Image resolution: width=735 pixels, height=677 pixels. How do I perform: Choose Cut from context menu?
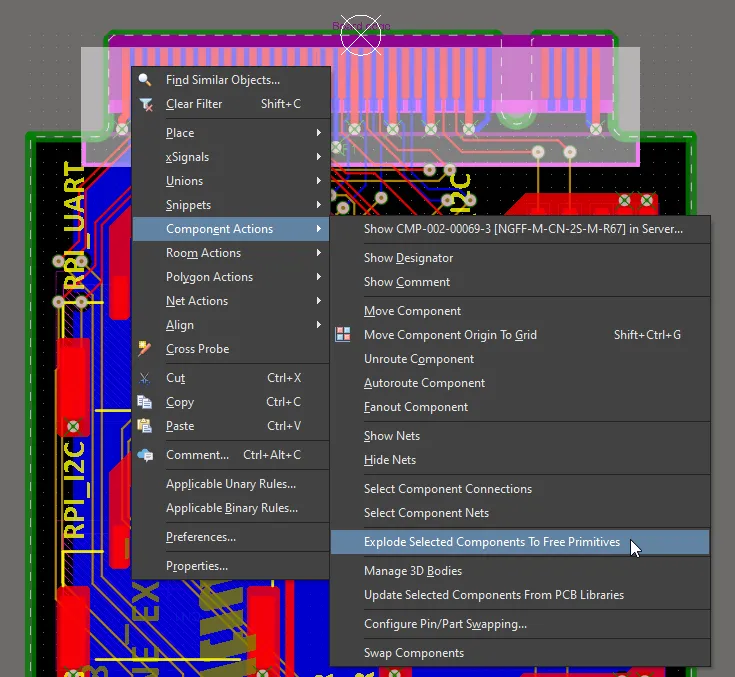click(x=231, y=378)
